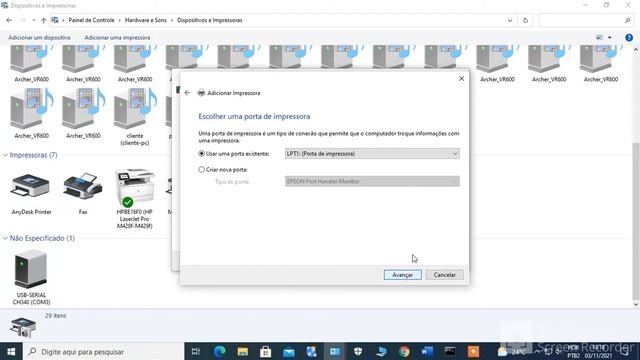Close the Adicionar Impressora dialog
640x360 pixels.
pyautogui.click(x=461, y=78)
